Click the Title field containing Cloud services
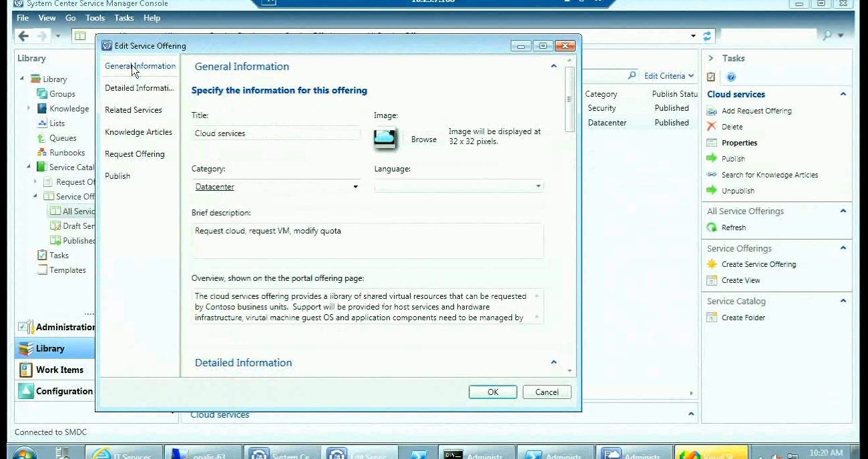Screen dimensions: 868x459 pyautogui.click(x=276, y=133)
